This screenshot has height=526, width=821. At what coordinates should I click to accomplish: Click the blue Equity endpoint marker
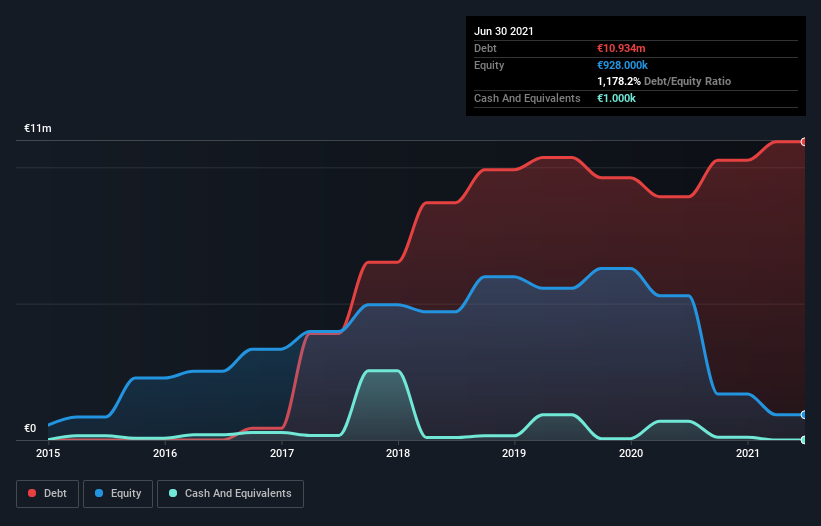click(804, 415)
